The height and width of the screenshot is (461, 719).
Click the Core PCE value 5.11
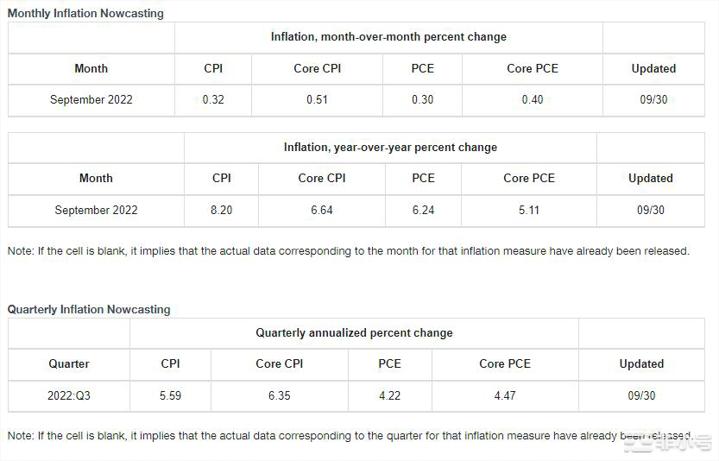pyautogui.click(x=529, y=210)
